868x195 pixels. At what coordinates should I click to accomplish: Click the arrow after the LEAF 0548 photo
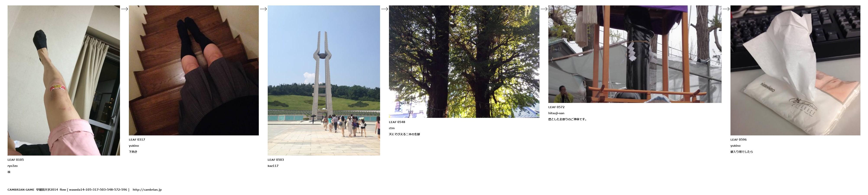click(x=544, y=9)
